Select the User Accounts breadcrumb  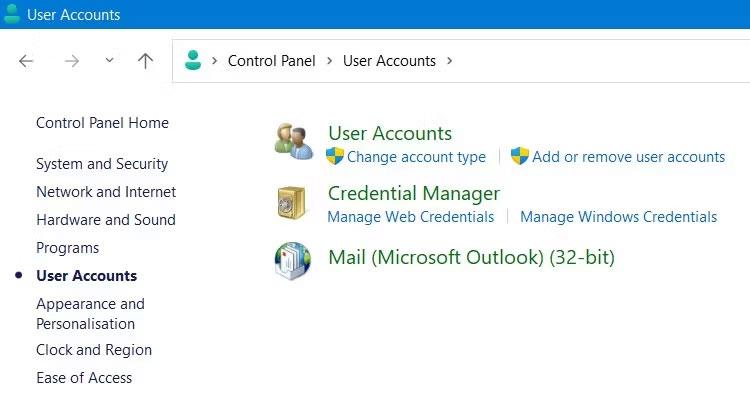tap(389, 61)
